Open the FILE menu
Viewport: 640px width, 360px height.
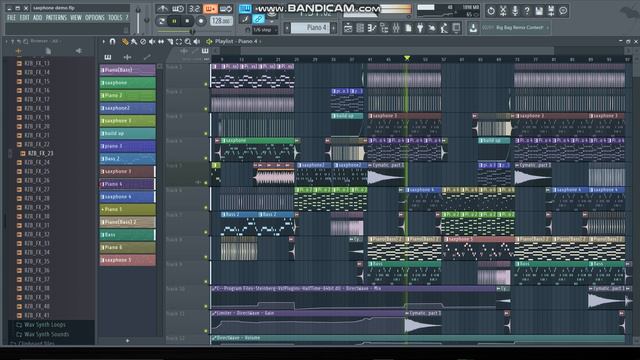coord(11,18)
